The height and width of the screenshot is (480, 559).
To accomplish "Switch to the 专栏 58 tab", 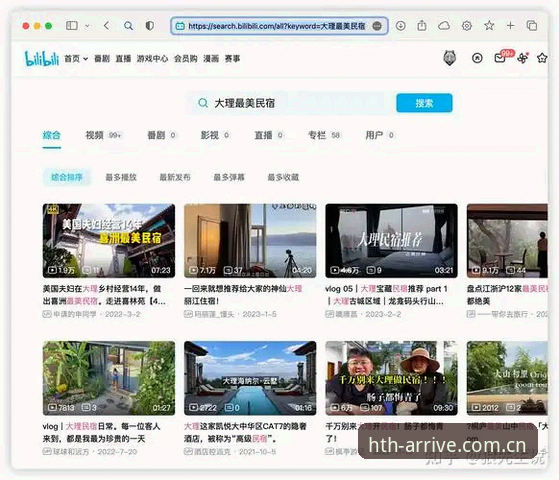I will (324, 135).
